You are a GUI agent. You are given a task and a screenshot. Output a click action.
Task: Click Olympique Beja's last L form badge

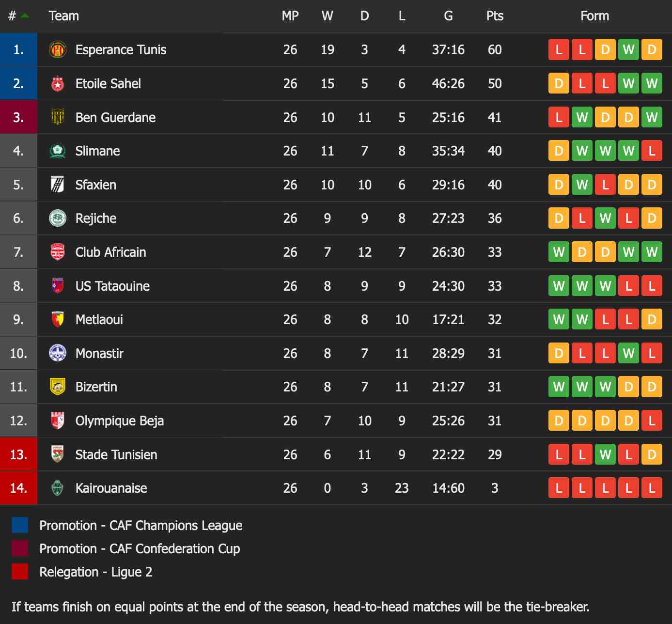[x=652, y=421]
